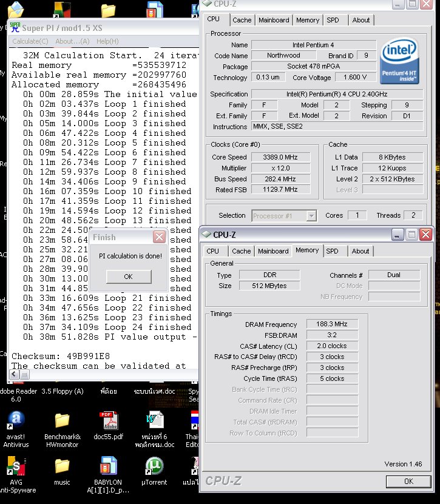The height and width of the screenshot is (504, 440).
Task: Click the CPU-Z Memory window title icon
Action: pyautogui.click(x=206, y=234)
